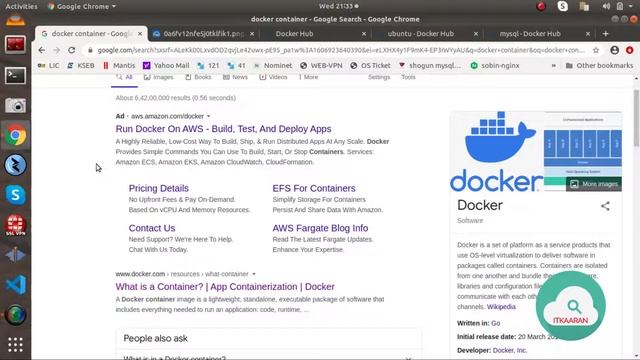Open the Chrome profile account icon
Image resolution: width=640 pixels, height=360 pixels.
pos(614,50)
